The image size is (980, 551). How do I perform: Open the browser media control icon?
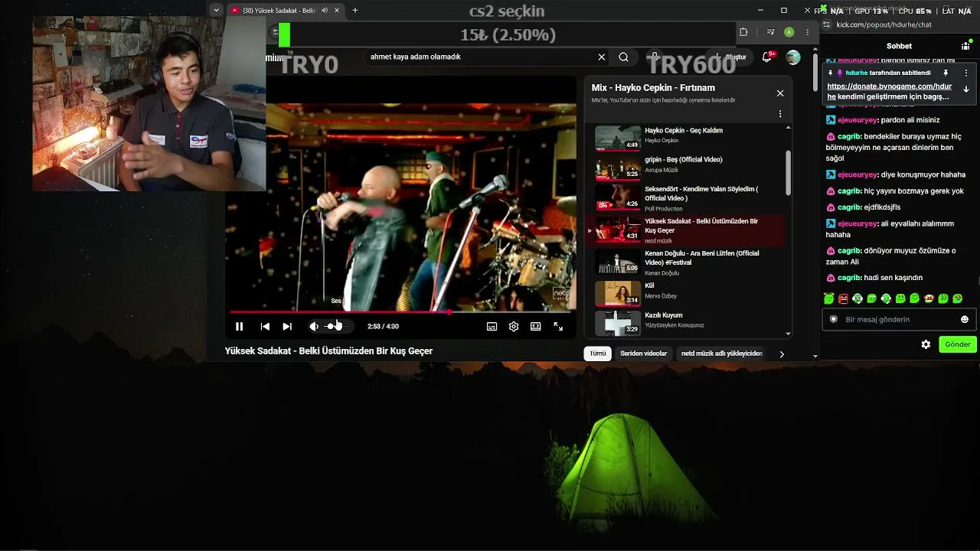click(x=770, y=32)
